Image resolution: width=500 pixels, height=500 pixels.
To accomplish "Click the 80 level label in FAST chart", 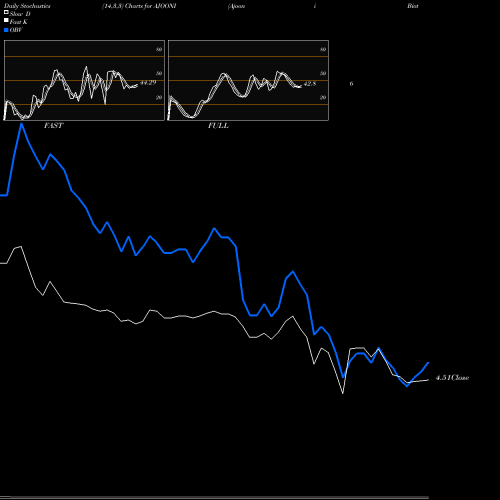I will 159,49.
